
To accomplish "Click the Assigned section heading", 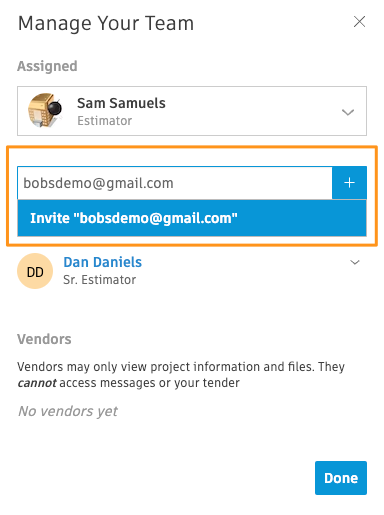I will click(47, 66).
